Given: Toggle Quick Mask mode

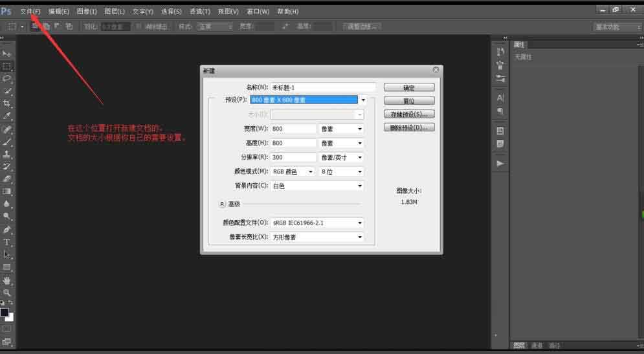Looking at the screenshot, I should pos(7,329).
